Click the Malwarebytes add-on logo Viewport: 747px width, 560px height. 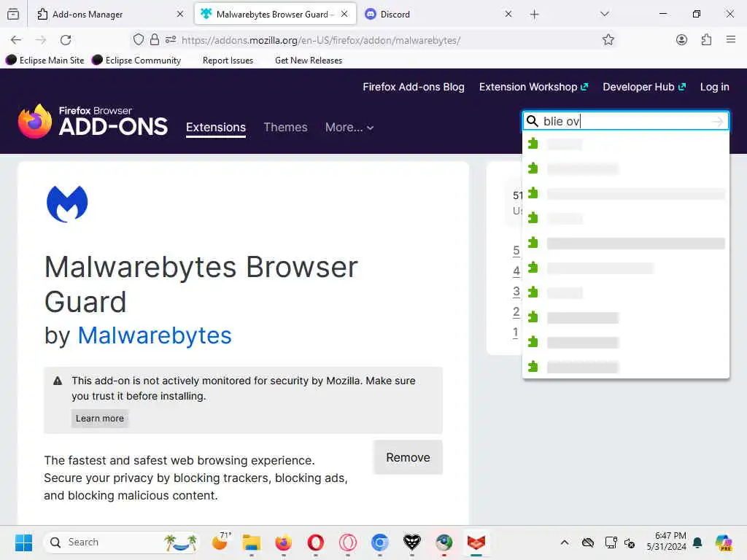point(67,203)
